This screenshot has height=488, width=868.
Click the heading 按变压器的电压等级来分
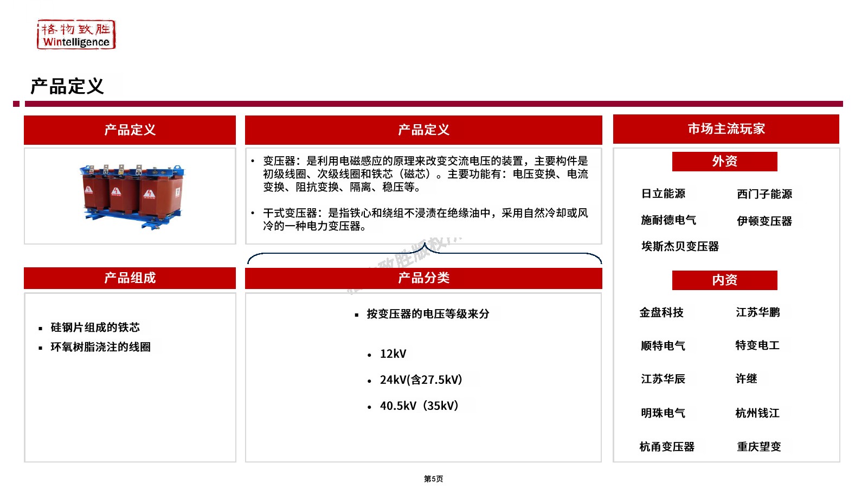428,314
